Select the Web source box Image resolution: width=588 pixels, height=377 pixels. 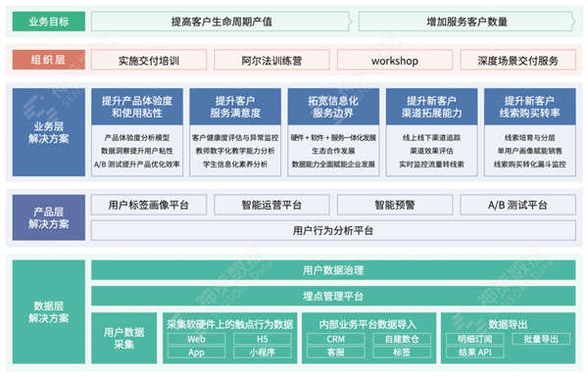click(197, 339)
